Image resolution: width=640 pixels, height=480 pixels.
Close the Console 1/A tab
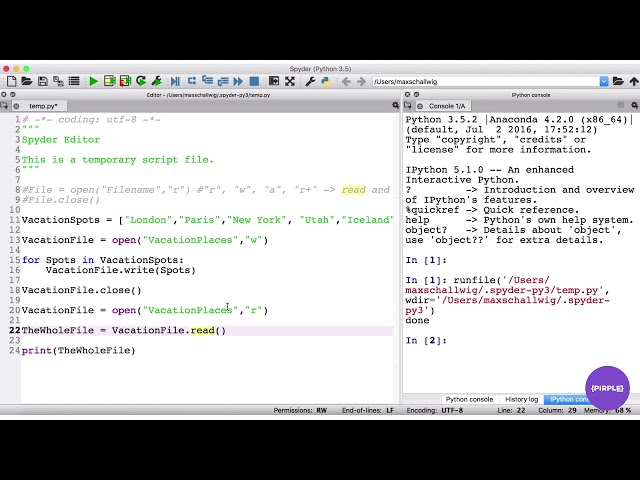pyautogui.click(x=420, y=106)
